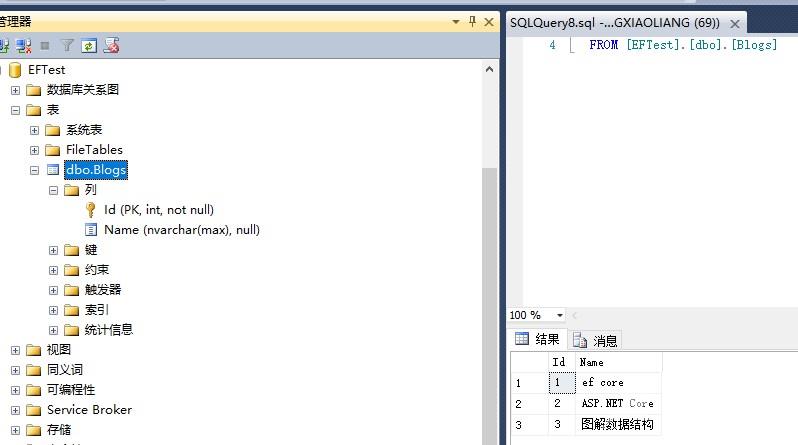Click the Filter funnel icon
The image size is (798, 445).
67,46
